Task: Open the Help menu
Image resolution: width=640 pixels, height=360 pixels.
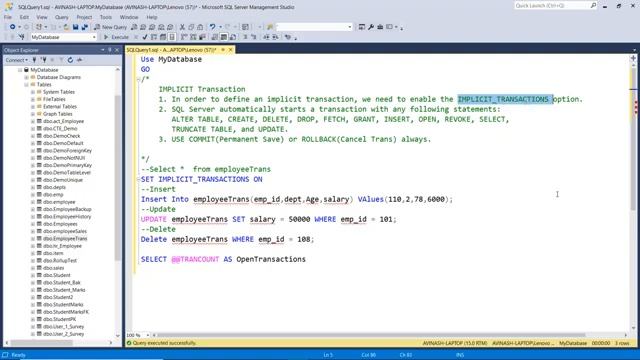Action: [151, 17]
